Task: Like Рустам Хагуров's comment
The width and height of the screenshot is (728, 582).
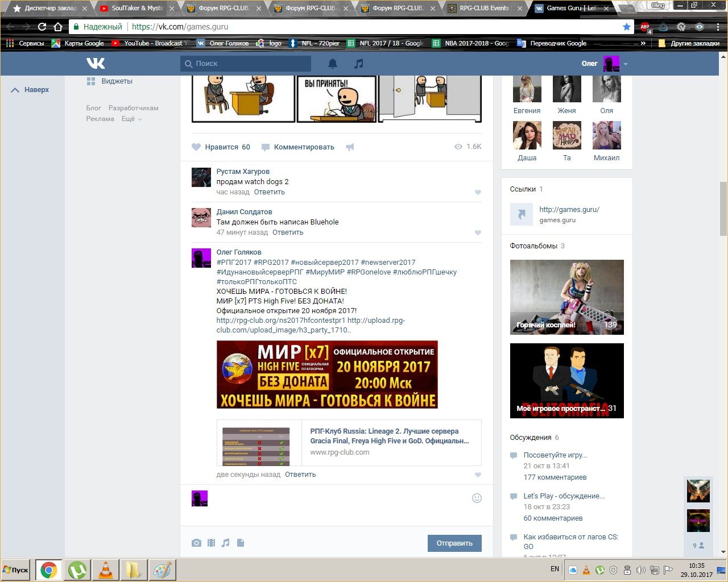Action: [x=478, y=192]
